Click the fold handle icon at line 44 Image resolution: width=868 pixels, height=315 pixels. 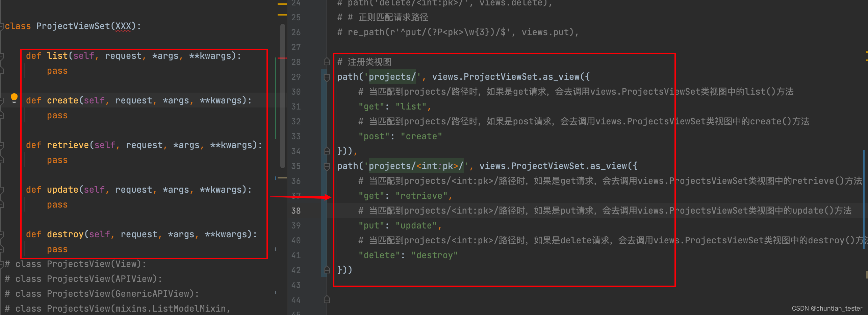(x=327, y=300)
